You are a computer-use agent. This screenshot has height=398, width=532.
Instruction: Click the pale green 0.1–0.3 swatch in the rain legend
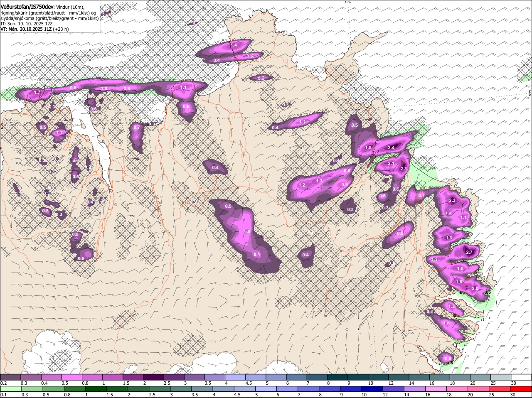click(11, 389)
